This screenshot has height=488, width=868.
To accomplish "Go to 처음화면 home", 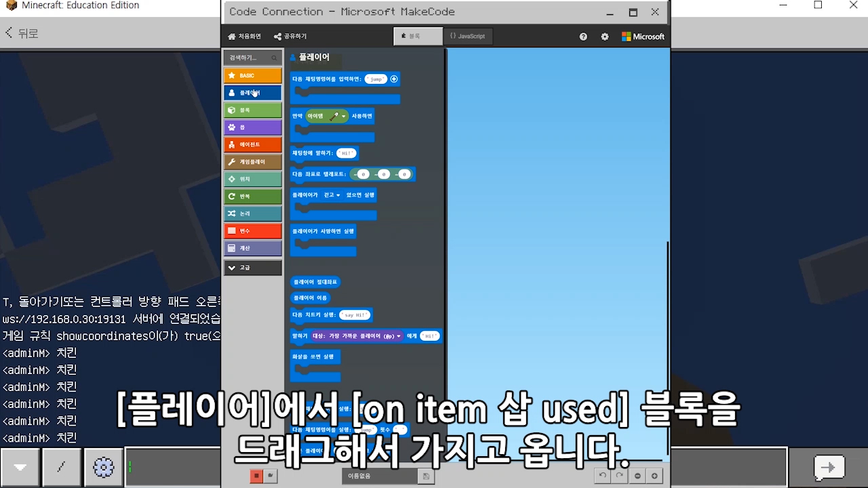I will point(245,37).
